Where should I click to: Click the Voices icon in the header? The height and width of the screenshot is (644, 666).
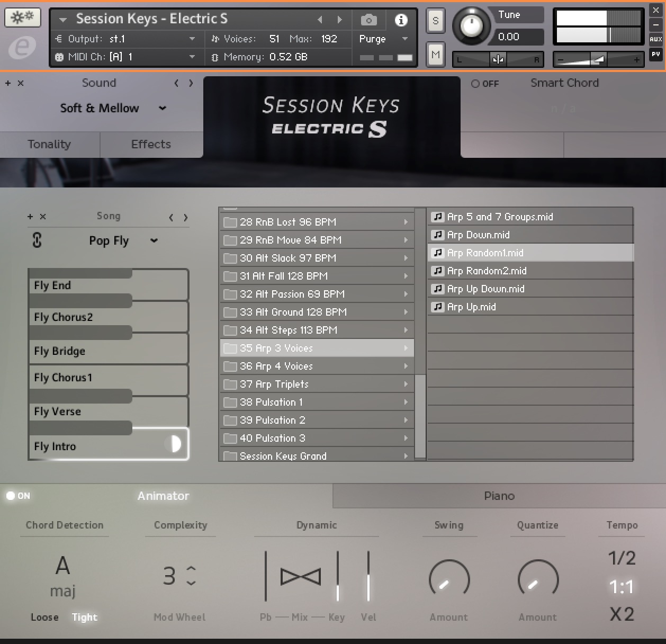click(x=215, y=39)
